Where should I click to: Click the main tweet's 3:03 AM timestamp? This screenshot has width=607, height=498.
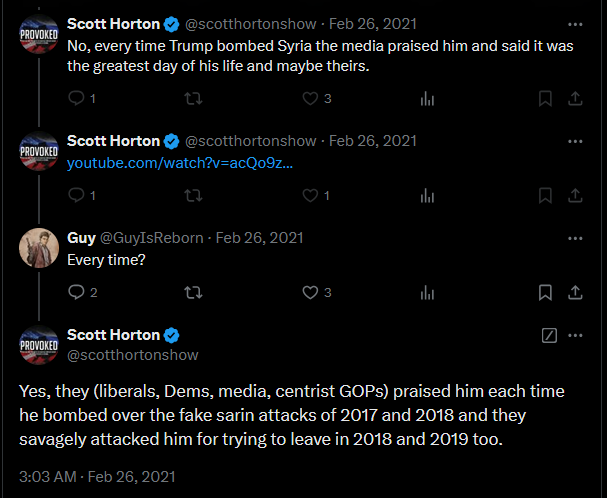48,477
